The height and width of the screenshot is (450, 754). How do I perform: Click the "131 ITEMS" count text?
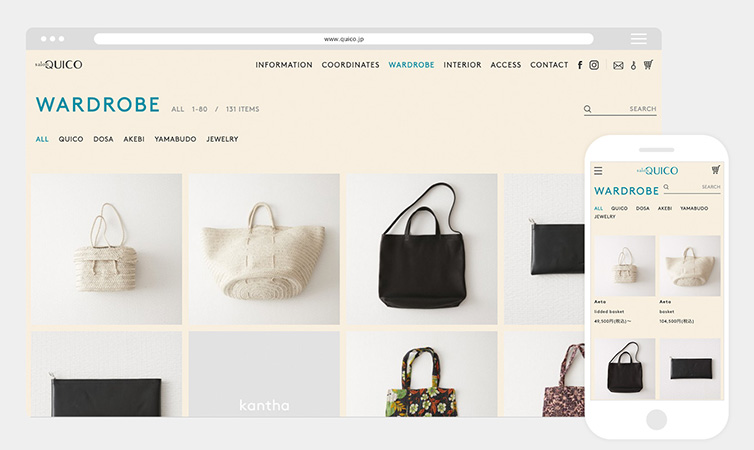(x=242, y=110)
